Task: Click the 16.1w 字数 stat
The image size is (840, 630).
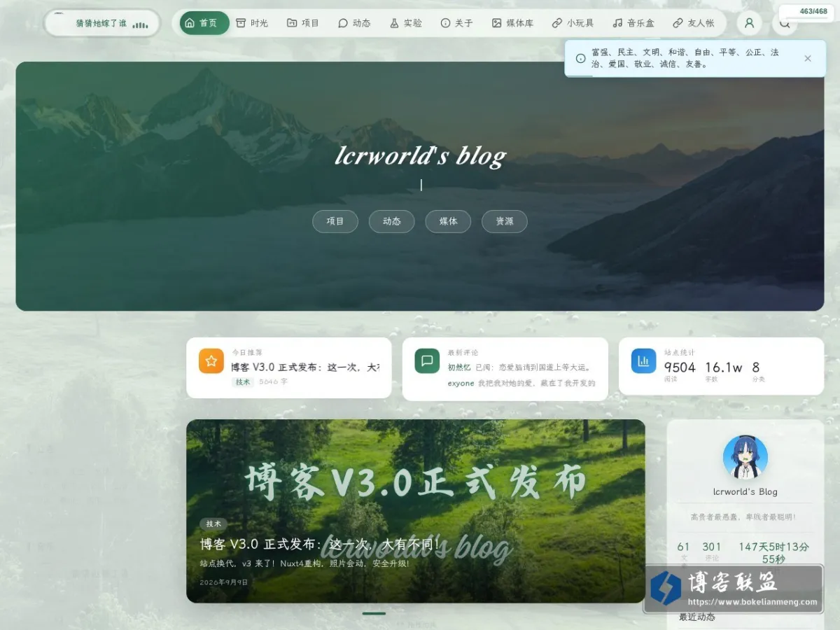Action: tap(723, 371)
